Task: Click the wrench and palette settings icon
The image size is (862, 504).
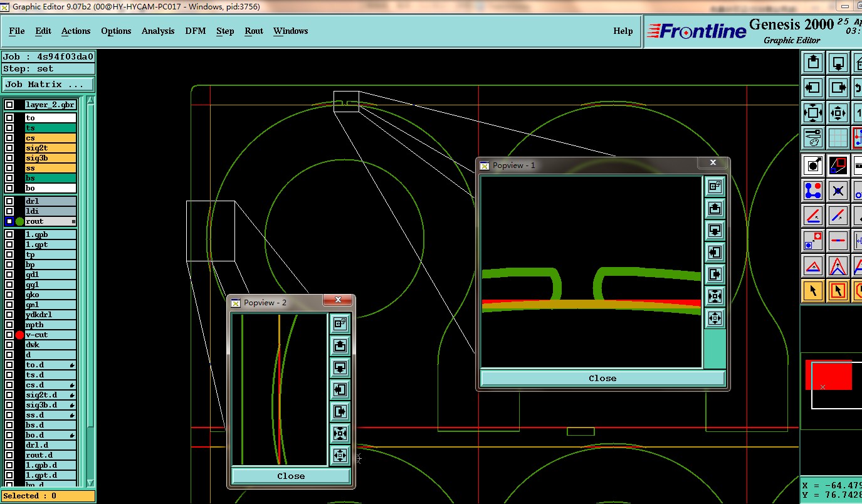Action: (x=813, y=137)
